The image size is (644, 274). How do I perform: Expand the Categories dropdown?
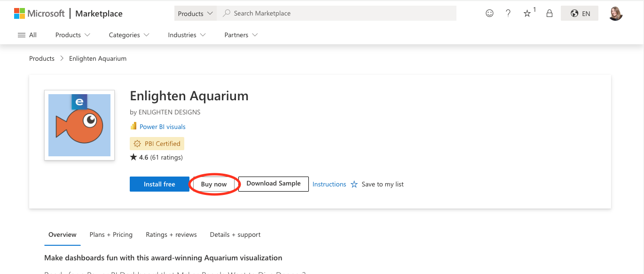point(128,35)
